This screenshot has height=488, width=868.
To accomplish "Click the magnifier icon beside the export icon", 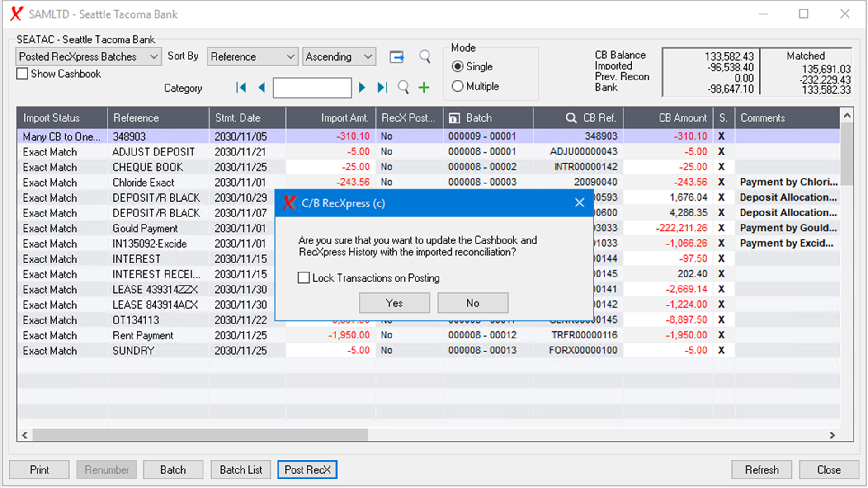I will (425, 56).
